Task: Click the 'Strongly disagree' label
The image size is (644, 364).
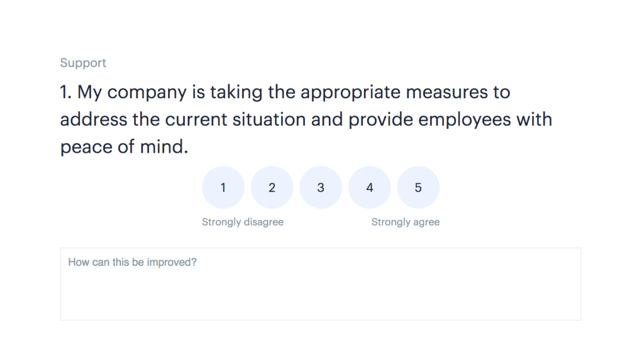Action: point(243,222)
